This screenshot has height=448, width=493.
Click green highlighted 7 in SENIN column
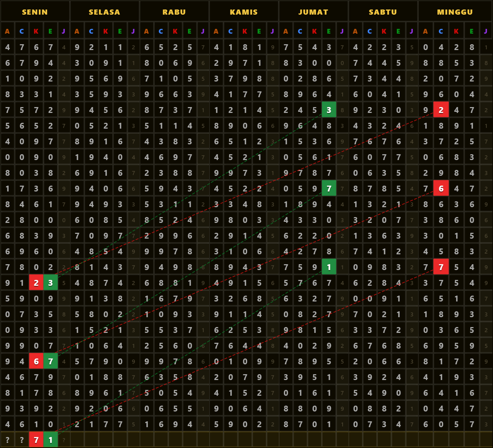50,361
